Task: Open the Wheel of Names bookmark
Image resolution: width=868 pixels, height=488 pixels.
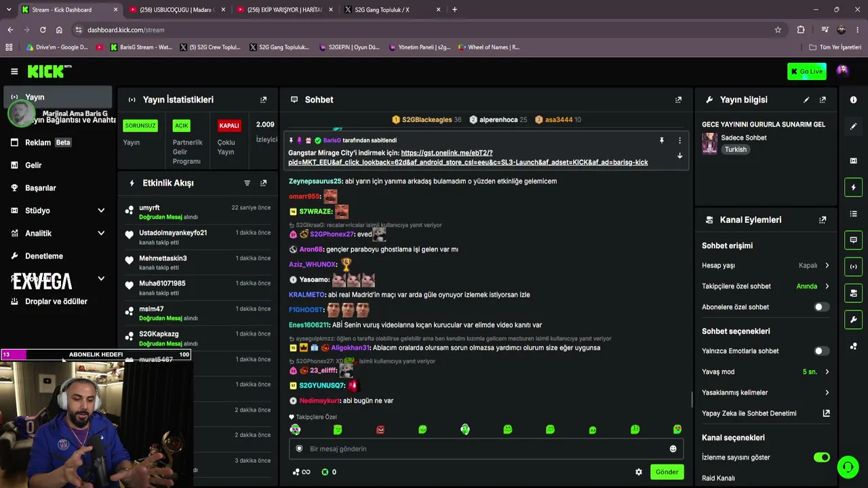Action: point(489,47)
